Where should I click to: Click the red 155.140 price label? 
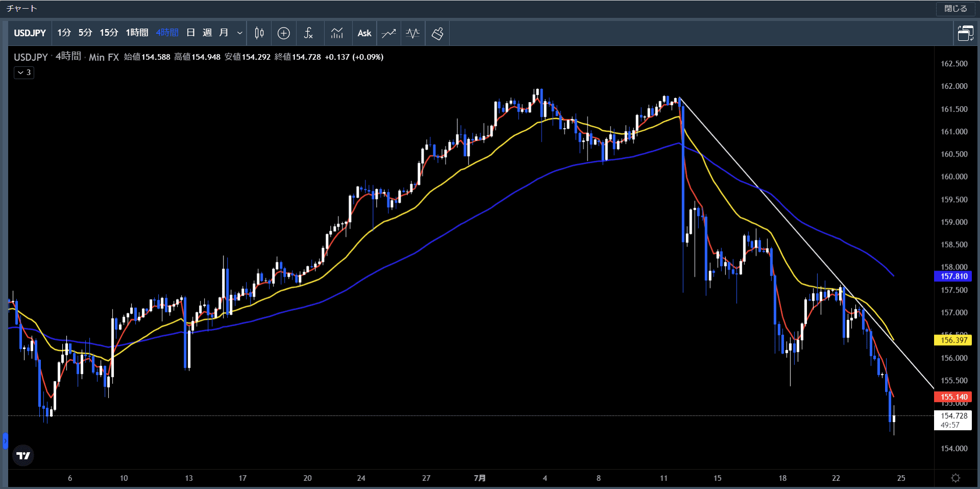pyautogui.click(x=953, y=397)
